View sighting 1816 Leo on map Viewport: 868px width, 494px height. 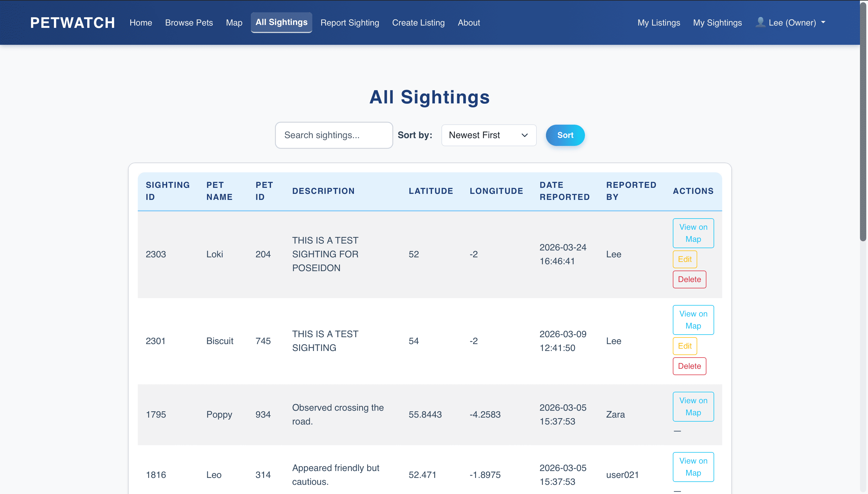pyautogui.click(x=693, y=467)
